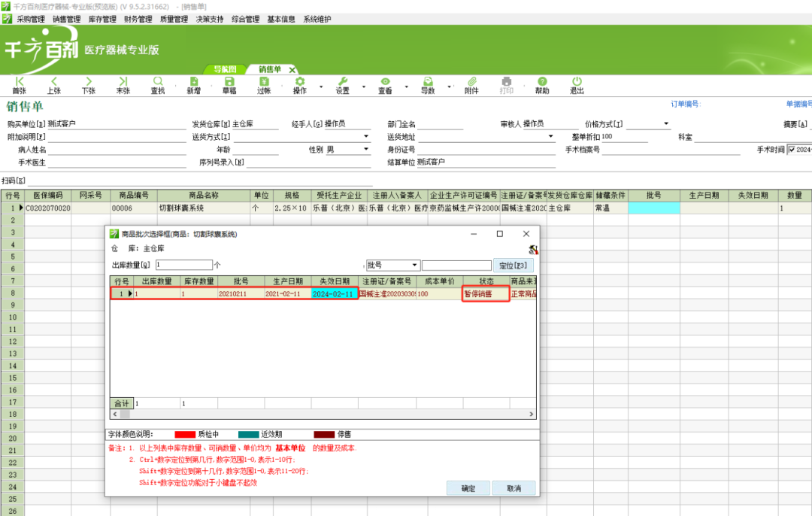
Task: Expand the 价格方式 dropdown
Action: [666, 124]
